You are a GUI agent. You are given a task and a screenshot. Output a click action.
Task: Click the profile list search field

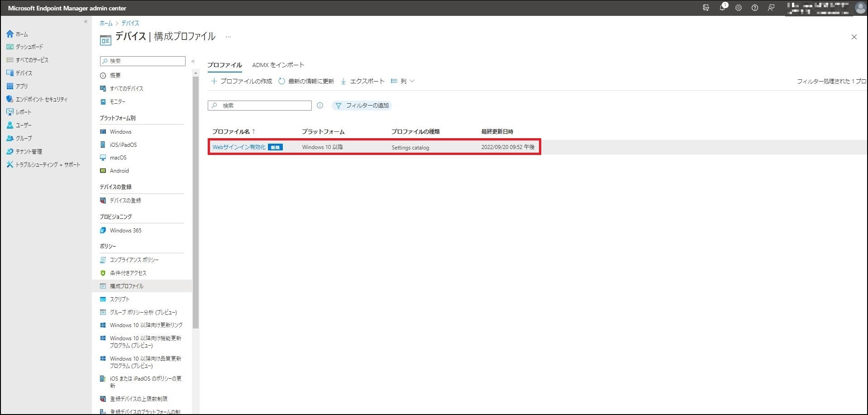260,106
